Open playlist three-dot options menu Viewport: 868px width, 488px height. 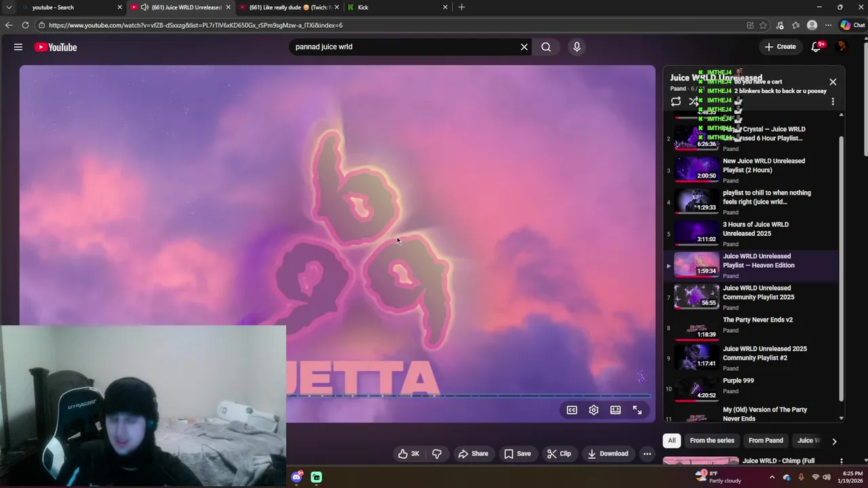[x=833, y=102]
